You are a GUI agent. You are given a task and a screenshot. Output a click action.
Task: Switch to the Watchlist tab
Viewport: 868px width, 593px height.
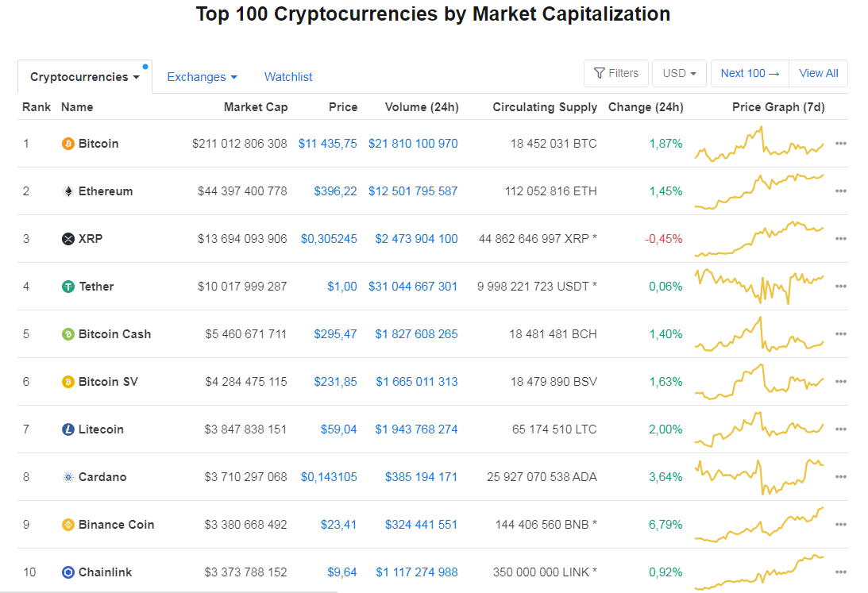point(288,77)
